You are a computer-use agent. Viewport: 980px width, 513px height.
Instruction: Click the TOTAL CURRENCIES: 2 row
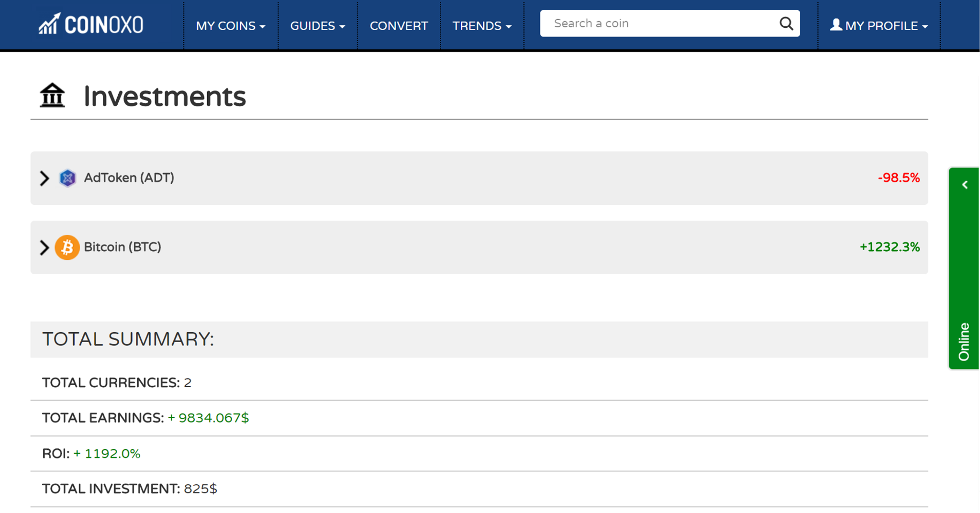coord(479,382)
